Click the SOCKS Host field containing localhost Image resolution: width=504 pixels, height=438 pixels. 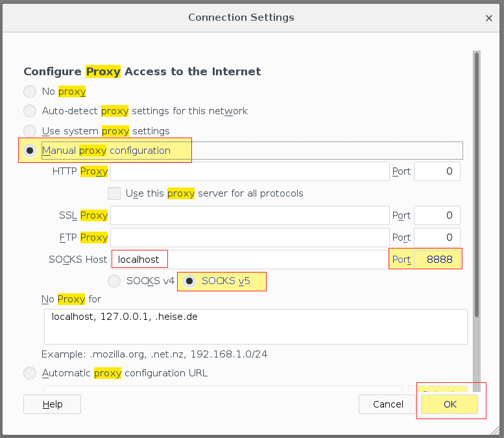tap(249, 260)
